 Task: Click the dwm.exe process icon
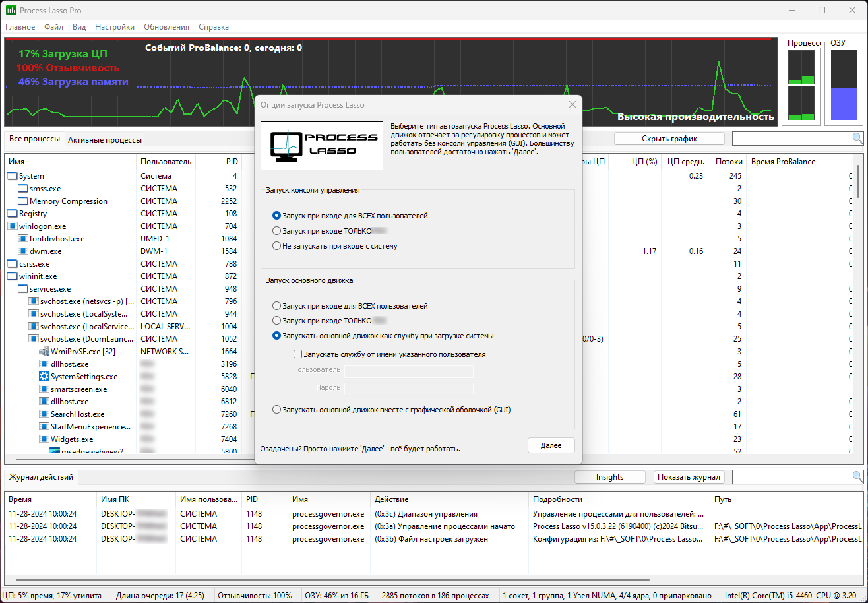click(23, 251)
